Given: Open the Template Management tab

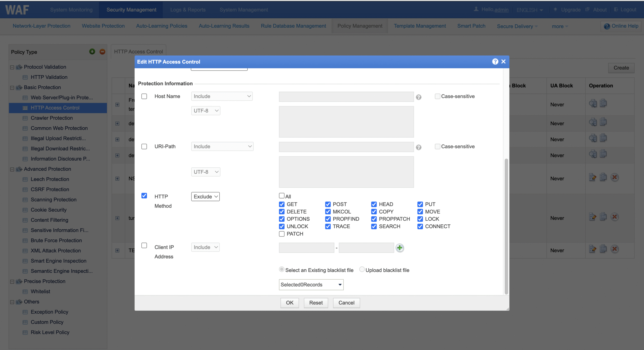Looking at the screenshot, I should [x=420, y=26].
